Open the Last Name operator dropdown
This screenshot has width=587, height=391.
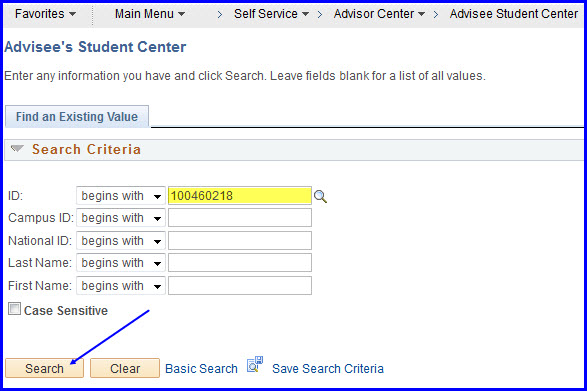[121, 263]
